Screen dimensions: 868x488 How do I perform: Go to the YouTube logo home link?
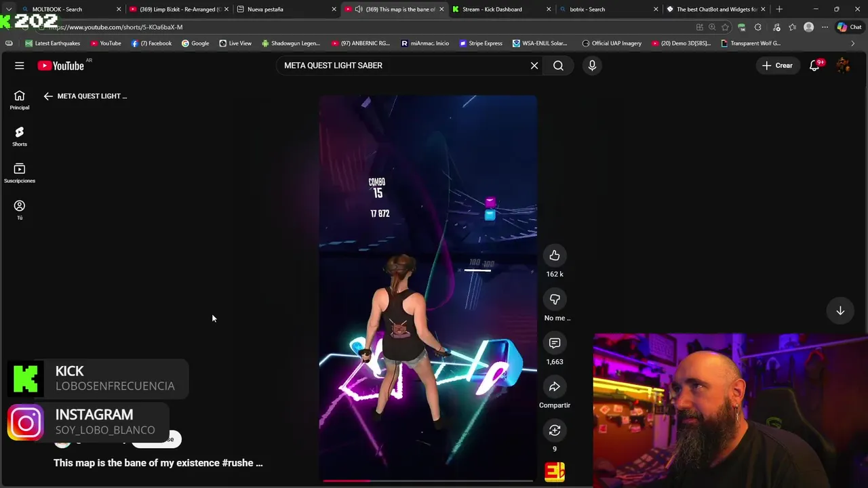point(60,66)
